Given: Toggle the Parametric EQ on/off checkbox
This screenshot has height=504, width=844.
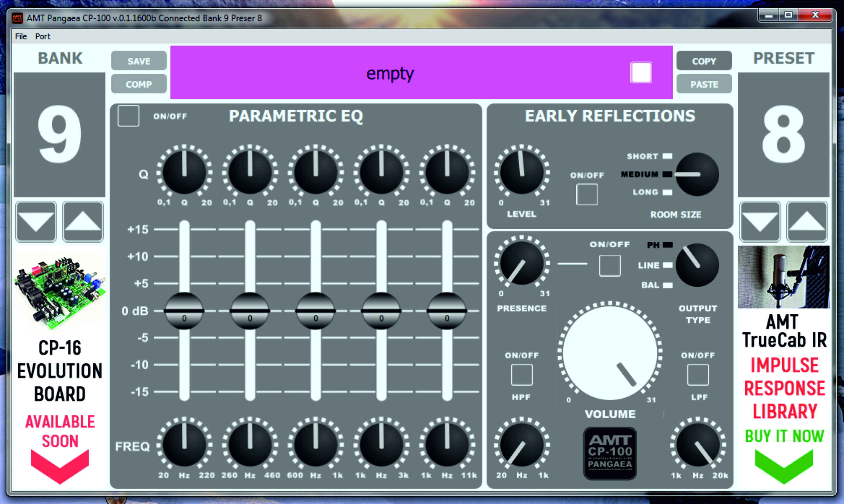Looking at the screenshot, I should tap(128, 116).
